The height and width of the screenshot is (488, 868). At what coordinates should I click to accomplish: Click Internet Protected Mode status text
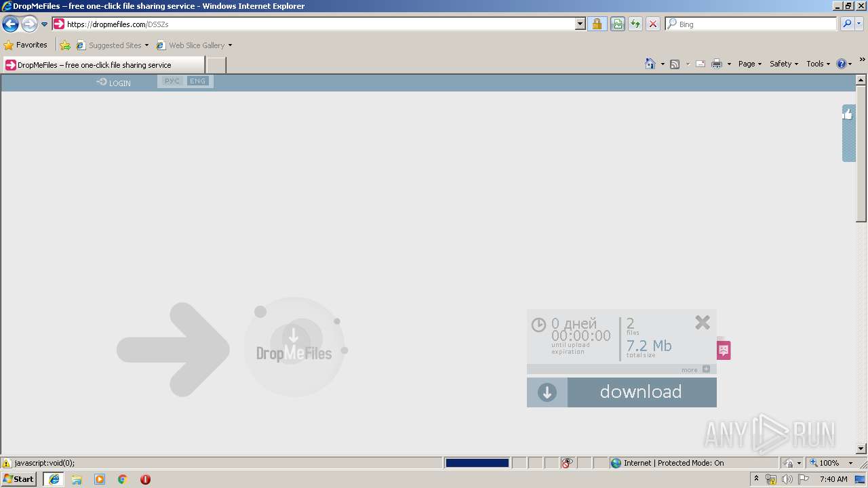click(x=673, y=463)
